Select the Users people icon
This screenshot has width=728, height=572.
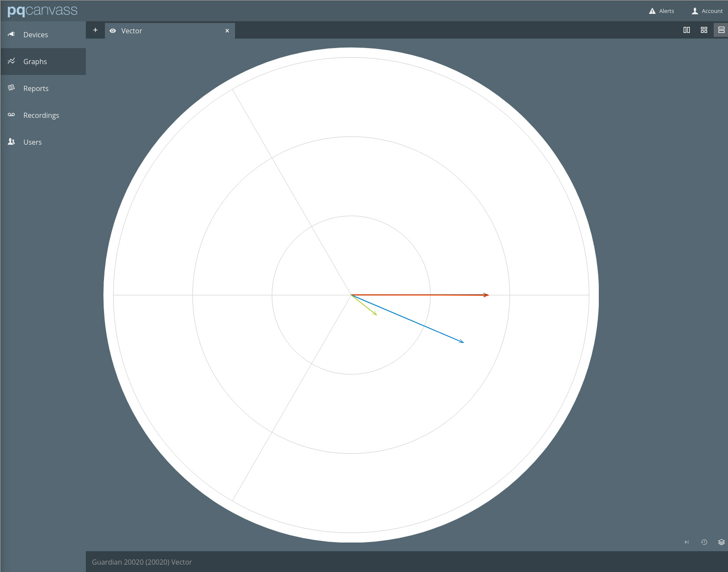tap(11, 142)
